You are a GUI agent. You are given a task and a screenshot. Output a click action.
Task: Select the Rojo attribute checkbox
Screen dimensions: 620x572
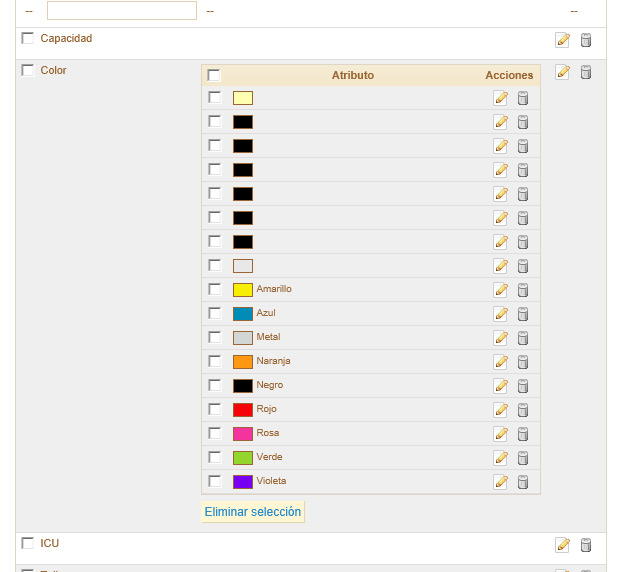(215, 409)
